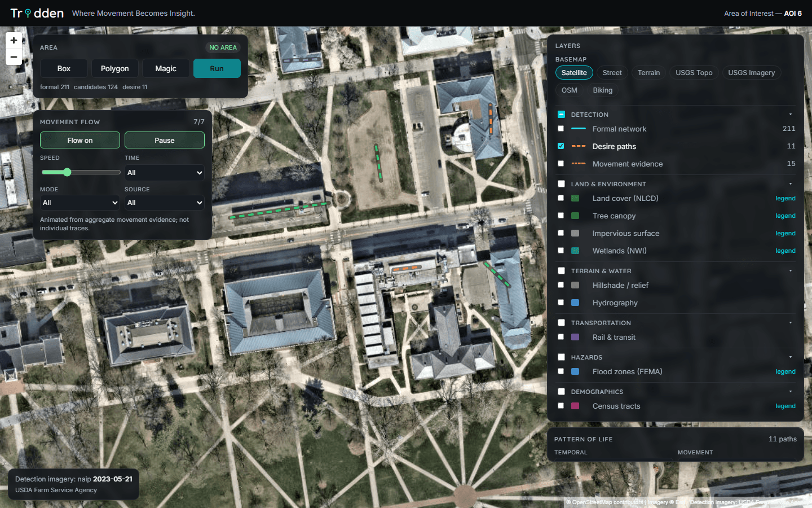Screen dimensions: 812x508
Task: Click the Flood zones (FEMA) swatch icon
Action: (x=575, y=371)
